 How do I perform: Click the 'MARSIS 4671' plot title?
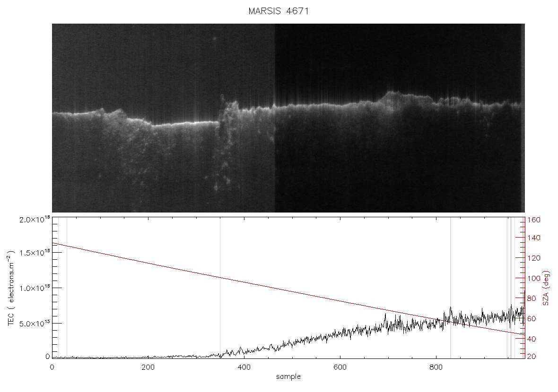tap(278, 11)
